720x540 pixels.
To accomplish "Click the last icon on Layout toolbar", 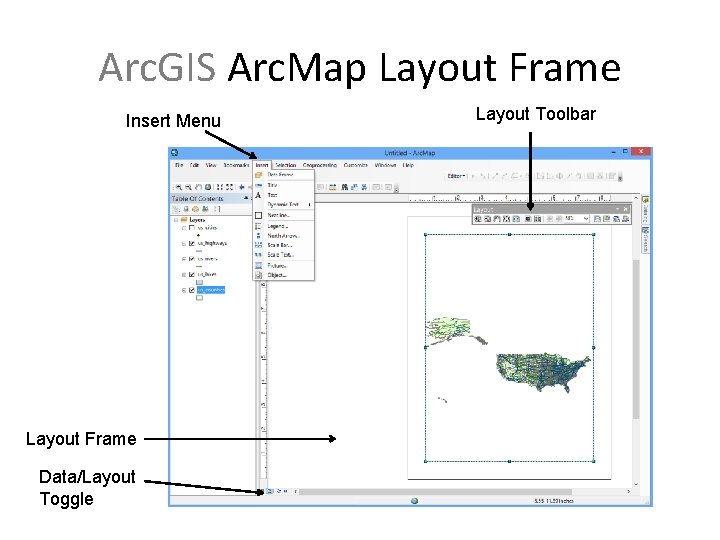I will (x=625, y=219).
